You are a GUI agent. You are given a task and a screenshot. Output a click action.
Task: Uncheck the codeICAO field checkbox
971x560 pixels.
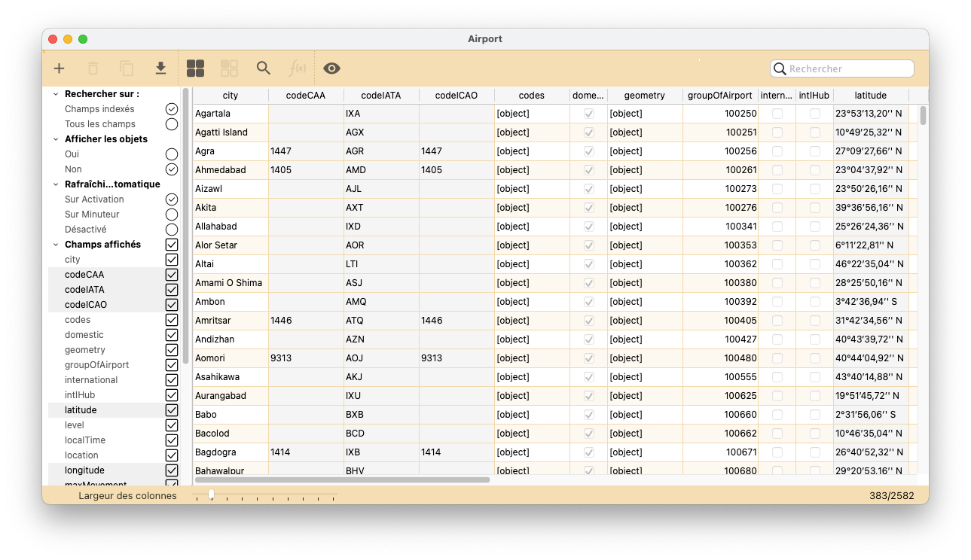pos(172,305)
